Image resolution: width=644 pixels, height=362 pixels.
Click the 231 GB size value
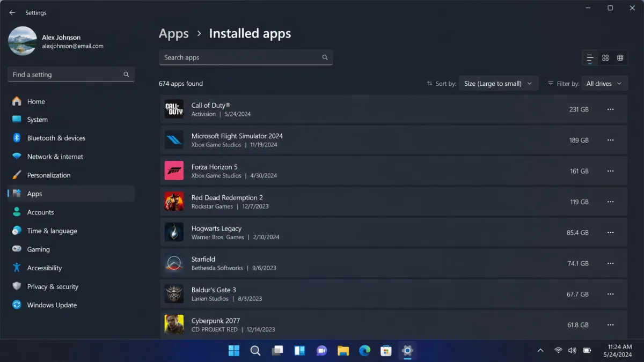pyautogui.click(x=579, y=109)
